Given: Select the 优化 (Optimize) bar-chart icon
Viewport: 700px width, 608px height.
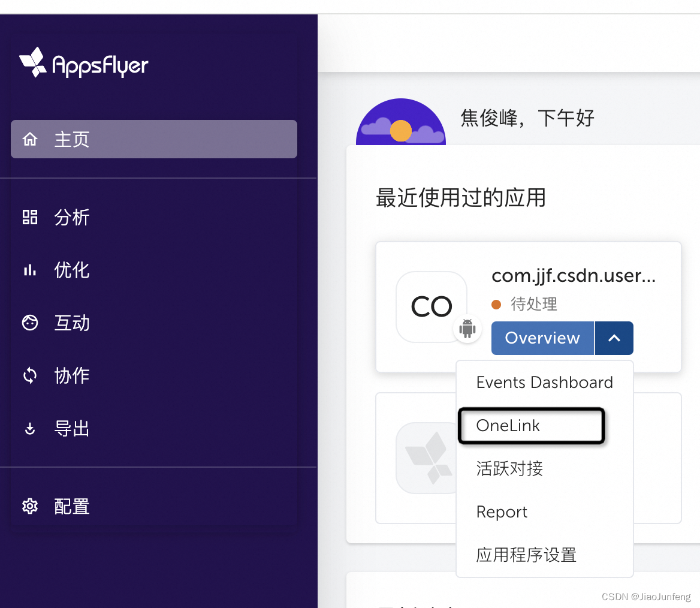Looking at the screenshot, I should (x=29, y=270).
